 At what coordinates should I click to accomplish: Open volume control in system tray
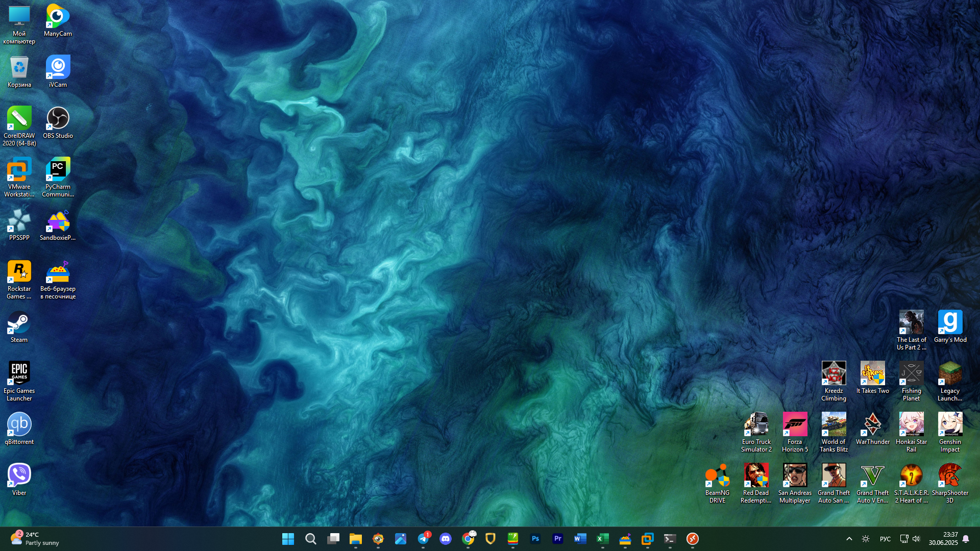(916, 539)
